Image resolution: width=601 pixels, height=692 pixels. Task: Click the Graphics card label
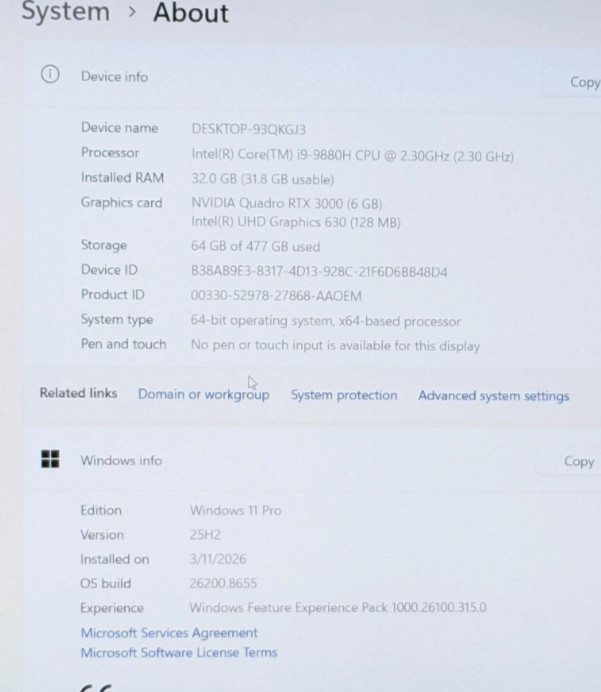pyautogui.click(x=121, y=203)
